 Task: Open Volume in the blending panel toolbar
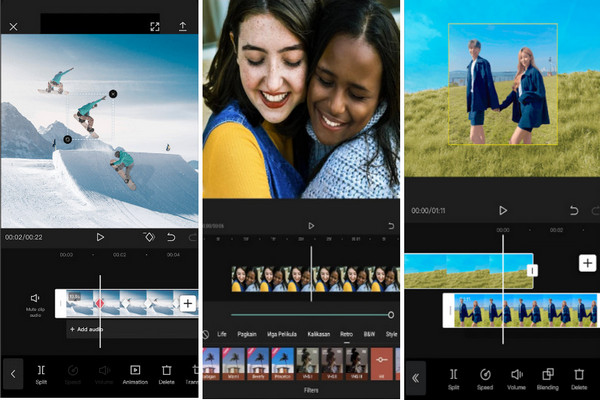click(x=516, y=379)
